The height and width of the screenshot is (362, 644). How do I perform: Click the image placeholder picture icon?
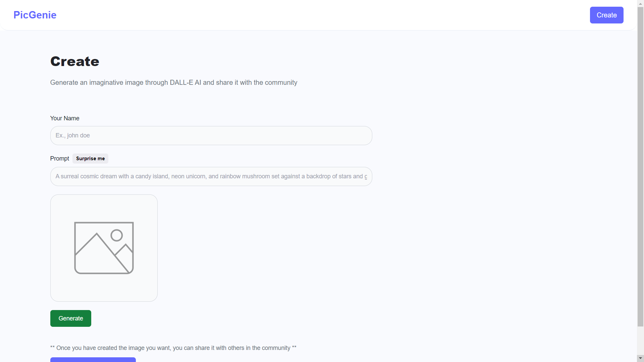(104, 248)
